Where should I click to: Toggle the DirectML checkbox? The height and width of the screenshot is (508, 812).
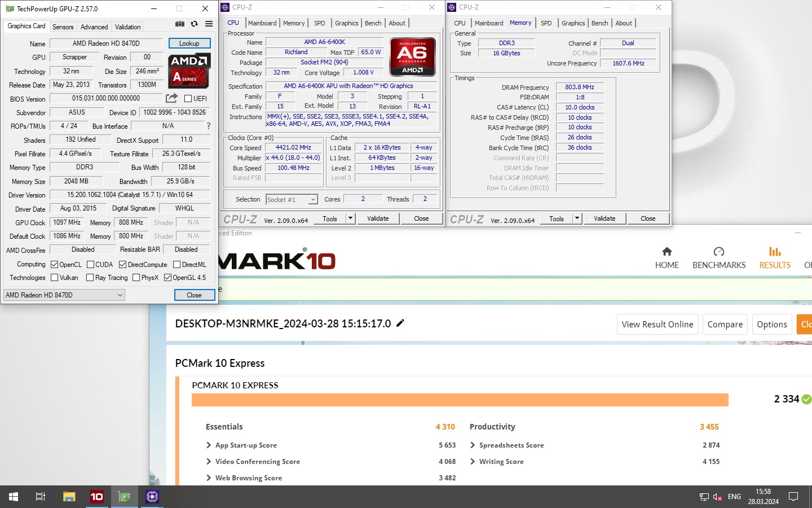click(x=176, y=264)
